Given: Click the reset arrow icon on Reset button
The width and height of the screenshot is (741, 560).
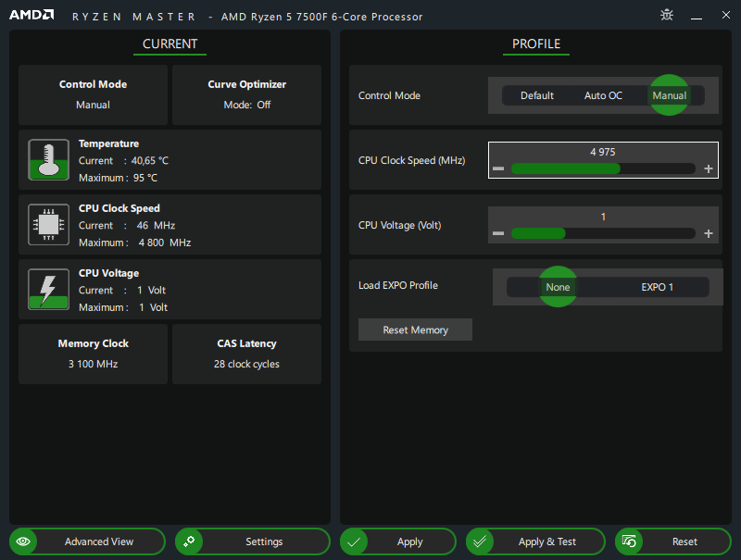Looking at the screenshot, I should click(x=629, y=541).
